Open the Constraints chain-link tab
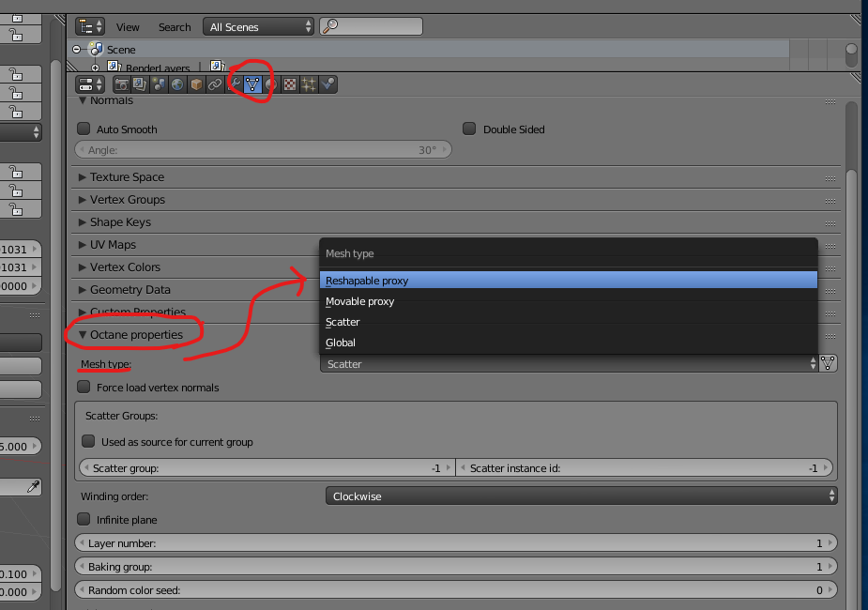The width and height of the screenshot is (868, 610). click(215, 84)
